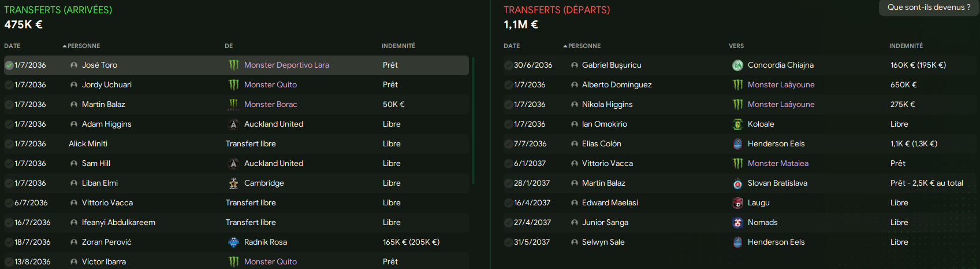Click the Radnik Rosa club badge
The image size is (980, 269).
(x=233, y=242)
